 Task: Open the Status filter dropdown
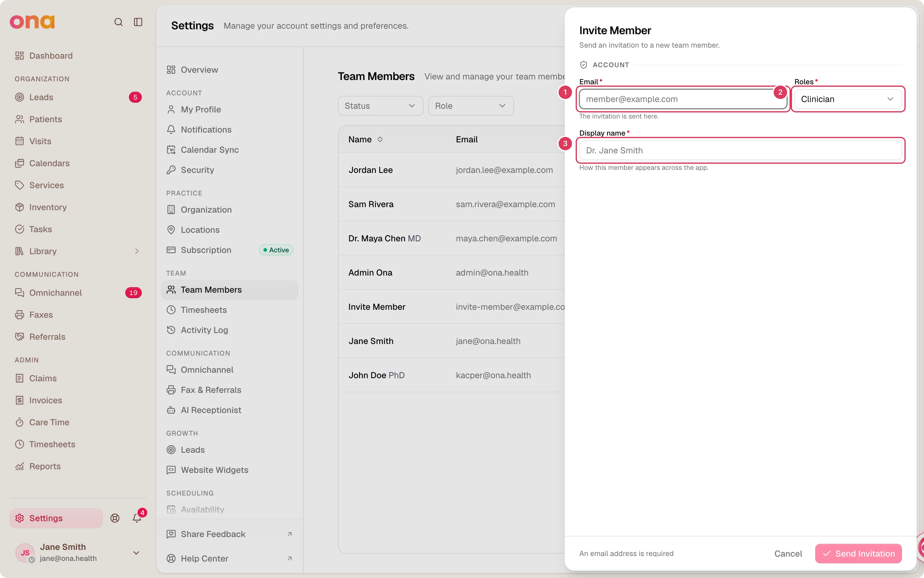click(x=380, y=106)
